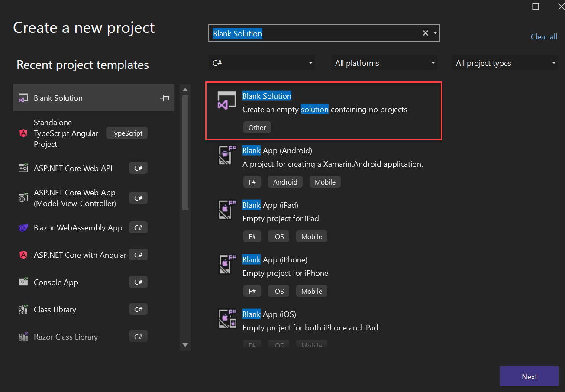565x392 pixels.
Task: Click the Console App icon
Action: tap(23, 282)
